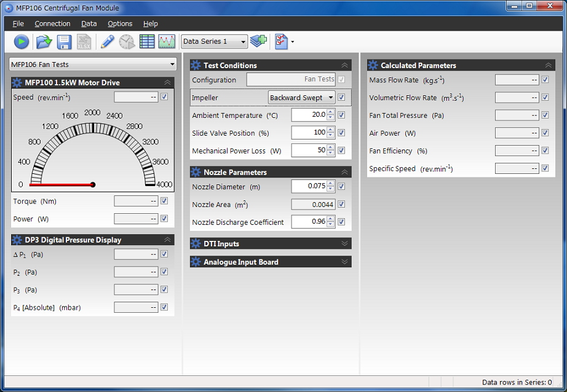Collapse the DP3 Digital Pressure Display panel
Image resolution: width=567 pixels, height=392 pixels.
pos(167,240)
